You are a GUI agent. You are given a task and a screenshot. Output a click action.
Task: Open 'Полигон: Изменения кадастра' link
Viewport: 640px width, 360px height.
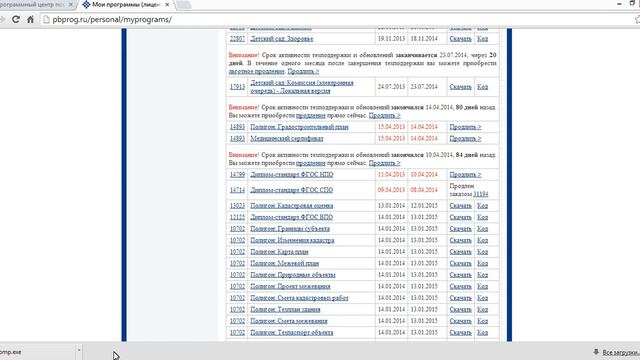(x=292, y=240)
